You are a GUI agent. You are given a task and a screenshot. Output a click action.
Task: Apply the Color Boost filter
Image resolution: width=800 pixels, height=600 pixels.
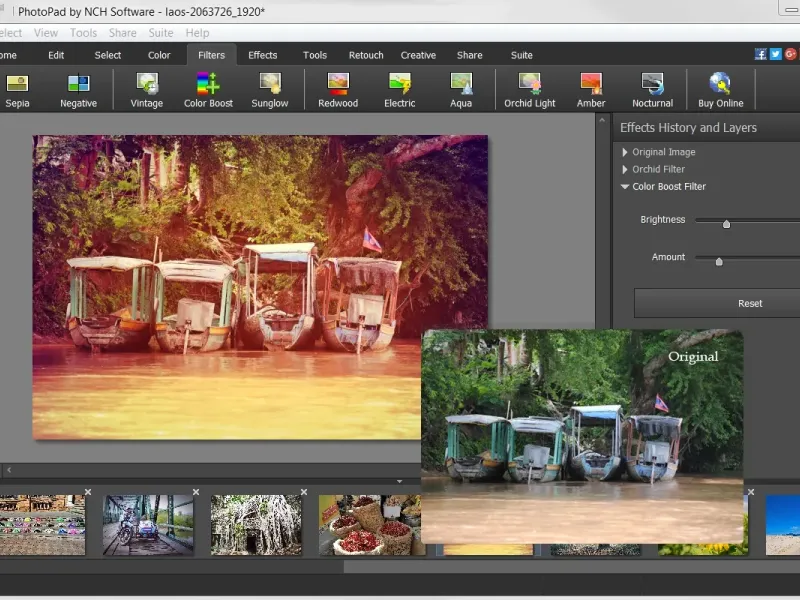208,90
